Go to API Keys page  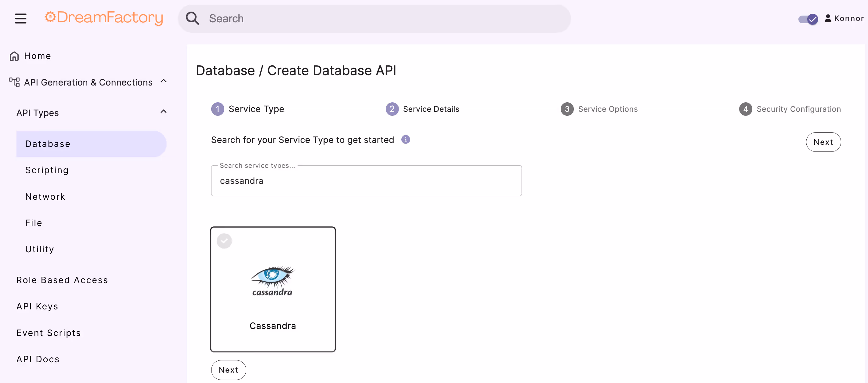click(x=37, y=306)
